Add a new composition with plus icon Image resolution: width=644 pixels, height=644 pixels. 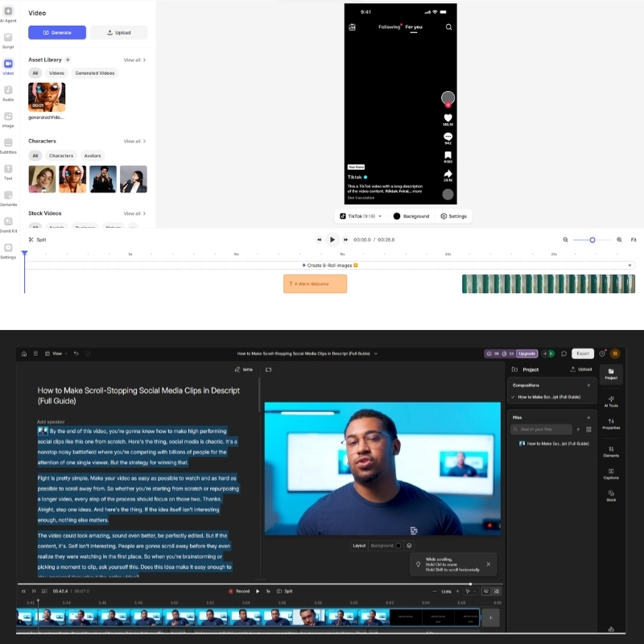tap(588, 386)
